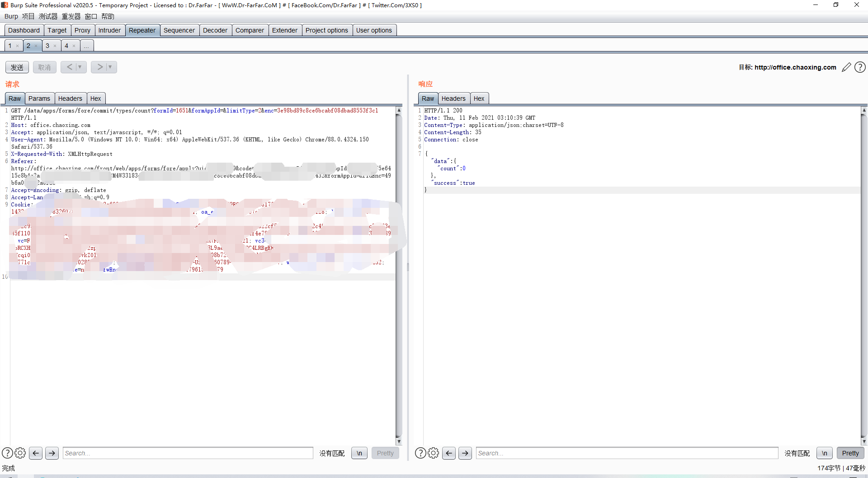
Task: Open the 项目 menu
Action: (28, 16)
